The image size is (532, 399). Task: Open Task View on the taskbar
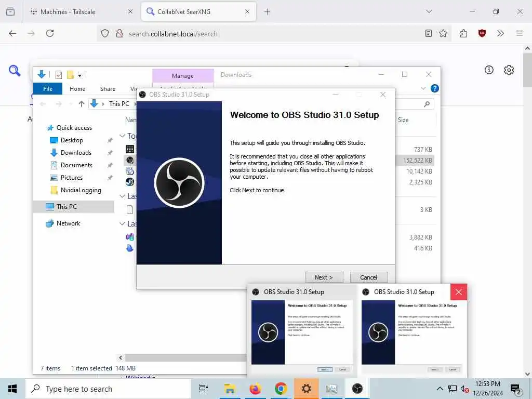coord(203,389)
